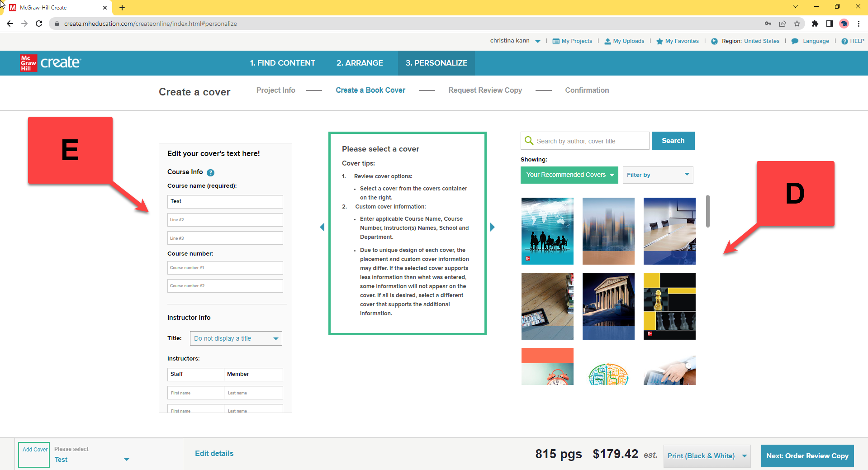
Task: Click the Course Info help question-mark icon
Action: pos(210,172)
